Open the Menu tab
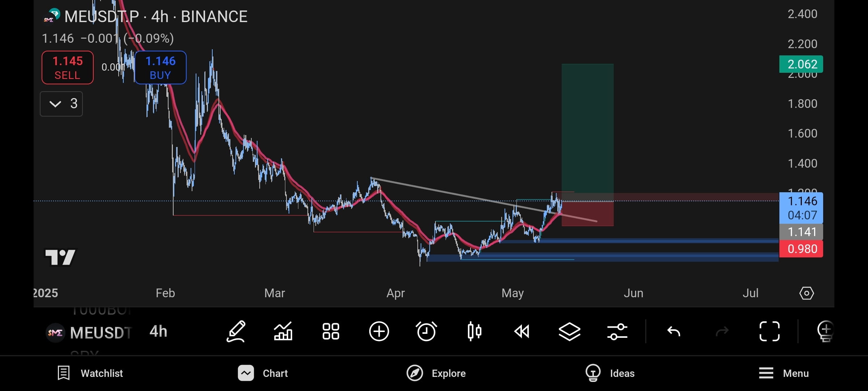The height and width of the screenshot is (391, 868). point(784,373)
